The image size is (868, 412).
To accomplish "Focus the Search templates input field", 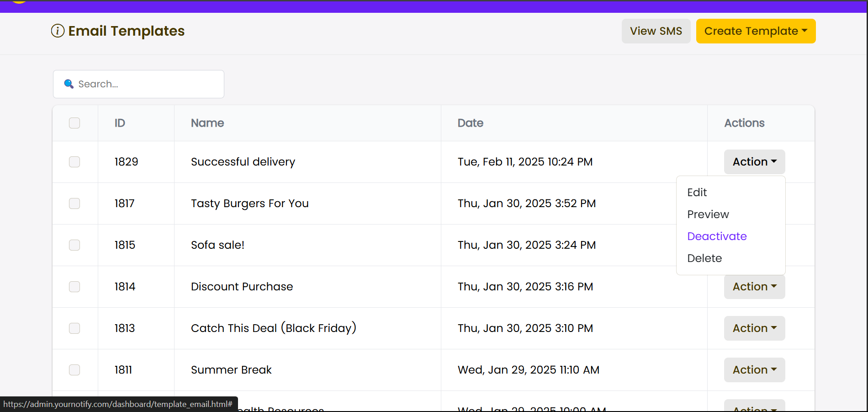I will tap(138, 84).
